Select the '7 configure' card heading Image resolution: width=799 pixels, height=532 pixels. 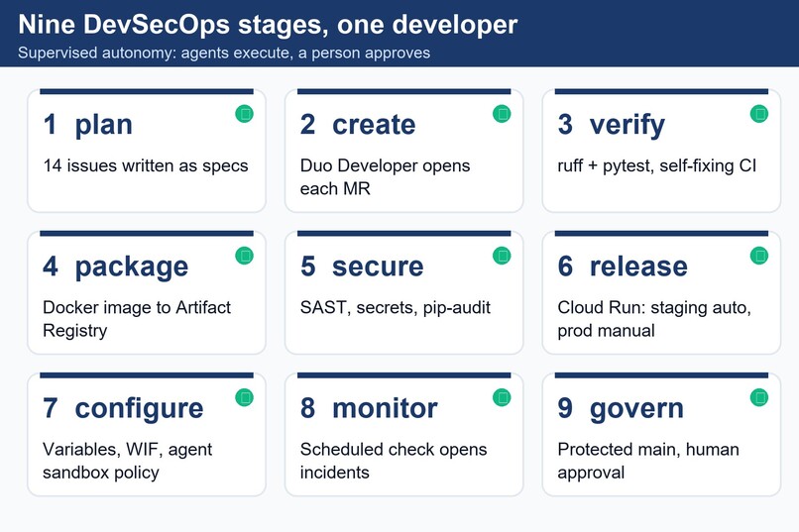coord(123,409)
